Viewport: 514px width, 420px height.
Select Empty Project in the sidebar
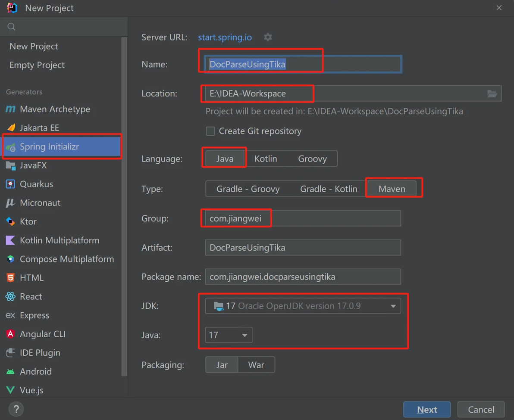coord(37,65)
